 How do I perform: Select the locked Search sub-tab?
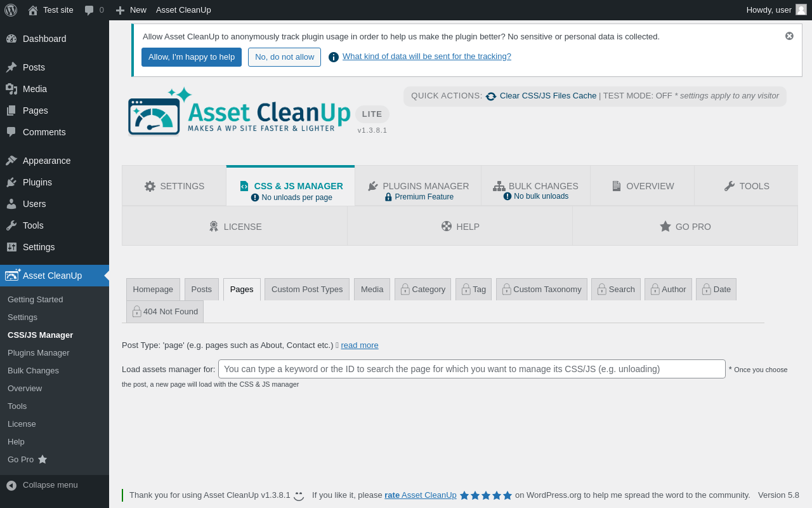point(616,290)
